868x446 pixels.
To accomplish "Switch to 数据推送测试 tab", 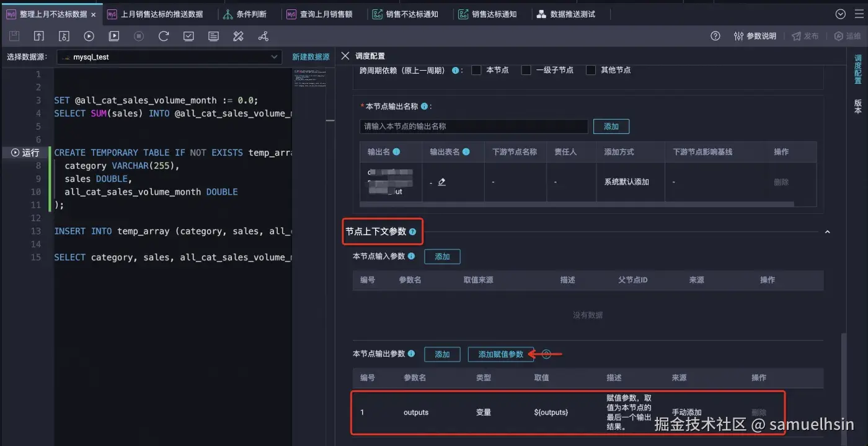I will coord(566,14).
